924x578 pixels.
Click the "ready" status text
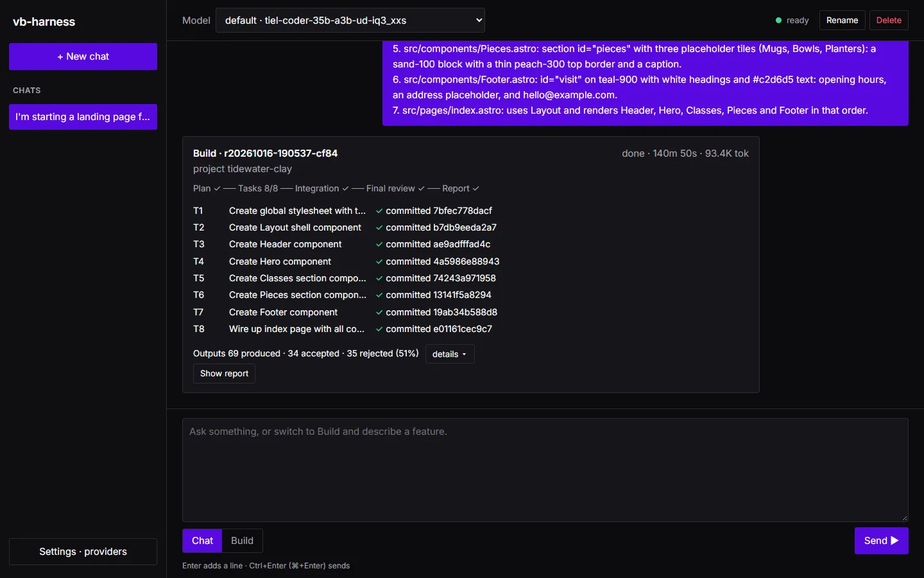798,21
